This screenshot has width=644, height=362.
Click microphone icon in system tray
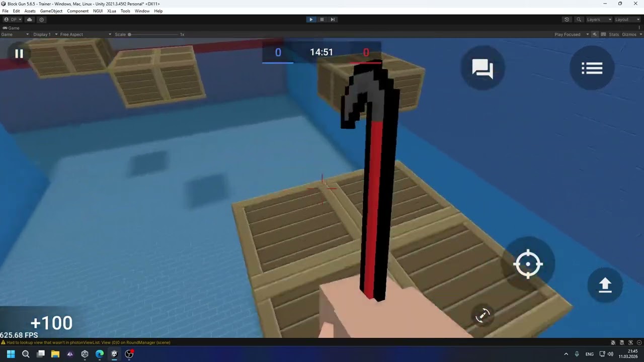pos(577,354)
